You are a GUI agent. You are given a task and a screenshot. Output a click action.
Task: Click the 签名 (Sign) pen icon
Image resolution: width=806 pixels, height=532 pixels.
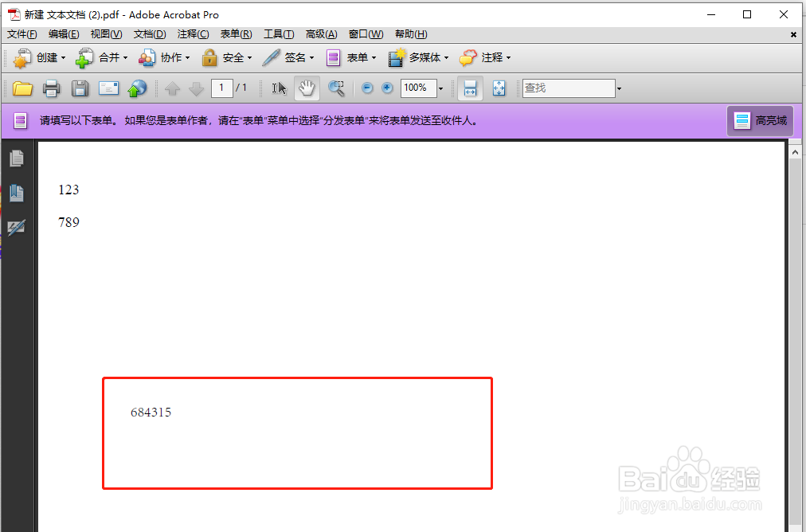pyautogui.click(x=271, y=57)
